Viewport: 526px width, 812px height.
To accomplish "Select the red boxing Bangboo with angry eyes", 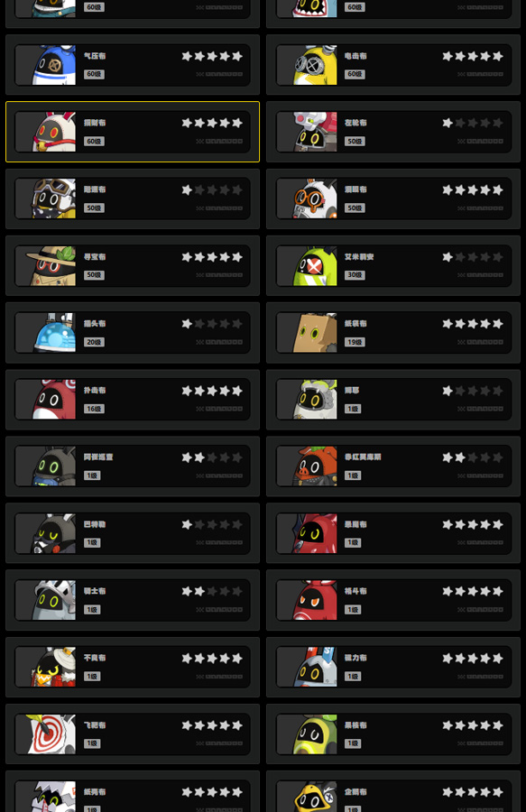I will pos(315,600).
